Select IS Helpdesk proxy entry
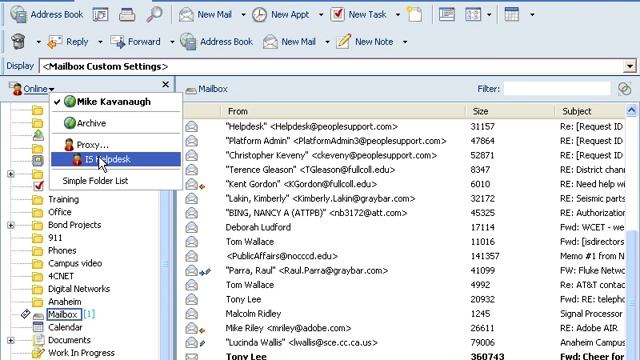Screen dimensions: 640x360 click(x=116, y=159)
